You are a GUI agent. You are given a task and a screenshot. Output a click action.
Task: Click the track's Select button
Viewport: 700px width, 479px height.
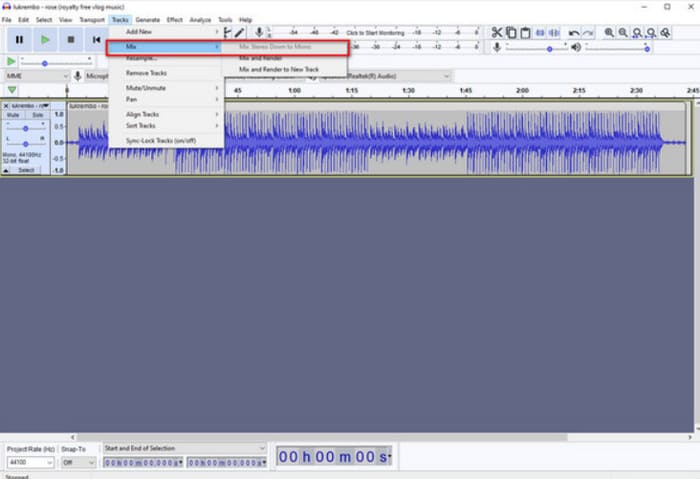(x=26, y=170)
